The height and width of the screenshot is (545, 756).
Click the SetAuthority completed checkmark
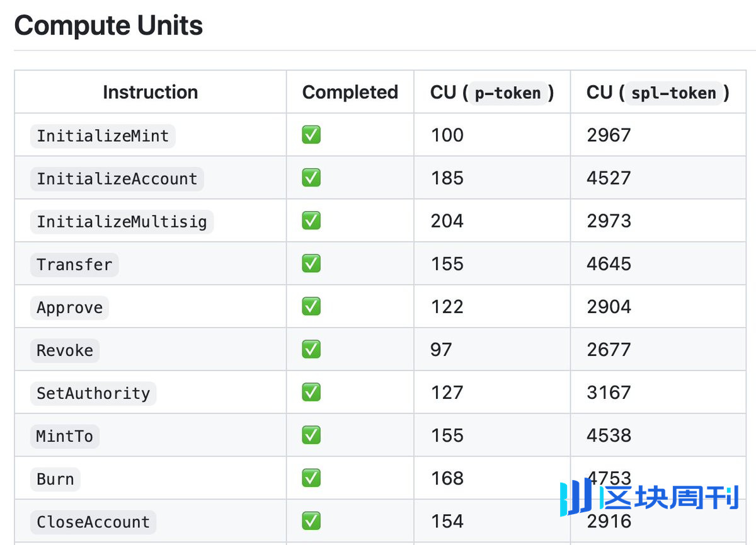(x=311, y=392)
